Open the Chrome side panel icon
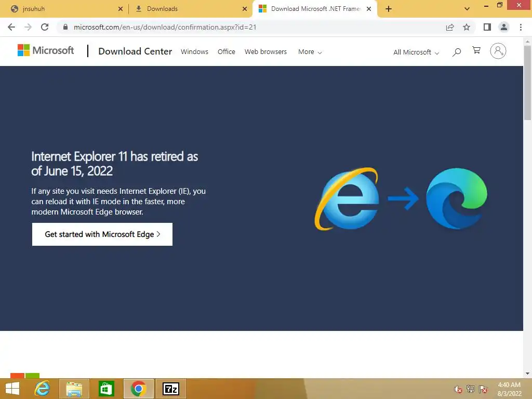This screenshot has width=532, height=399. coord(487,27)
